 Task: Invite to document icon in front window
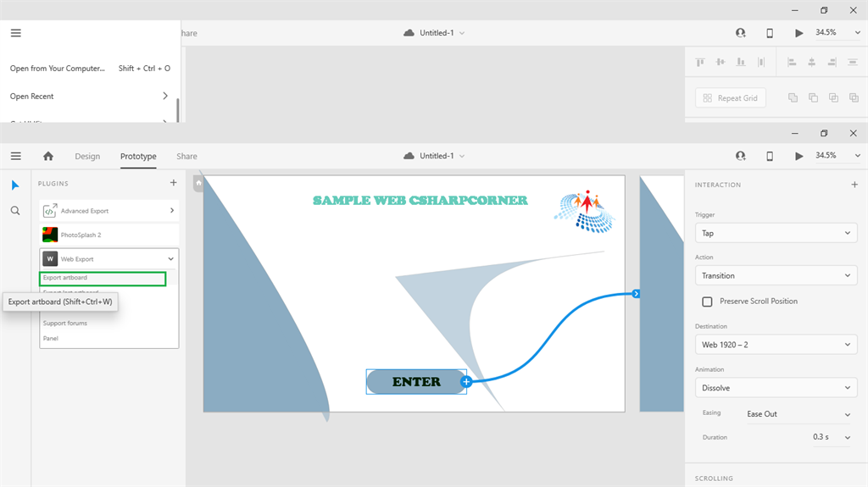(x=740, y=156)
